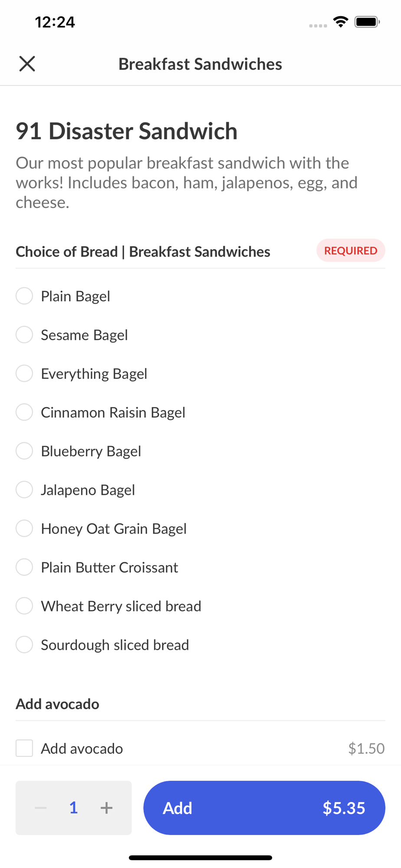Tap the Wi-Fi status icon
This screenshot has height=868, width=401.
pos(341,22)
